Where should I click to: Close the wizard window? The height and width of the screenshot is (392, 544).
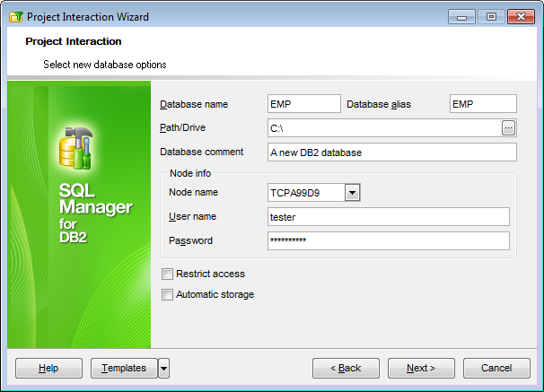(x=521, y=17)
